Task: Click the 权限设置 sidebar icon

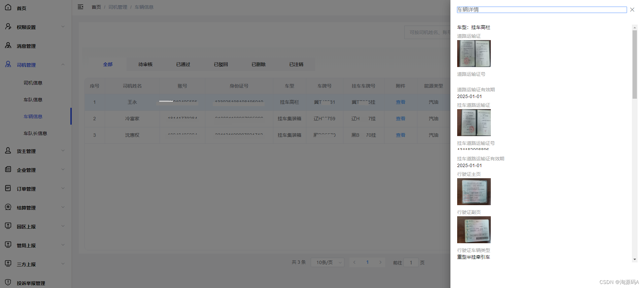Action: [x=8, y=26]
